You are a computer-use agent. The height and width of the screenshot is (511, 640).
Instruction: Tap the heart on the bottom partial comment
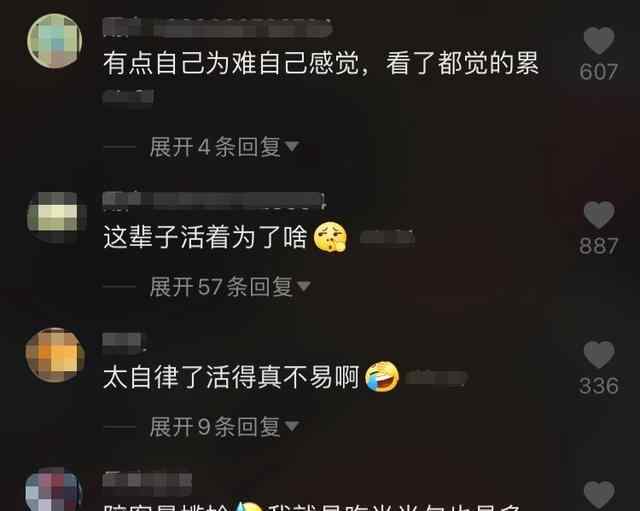[599, 495]
